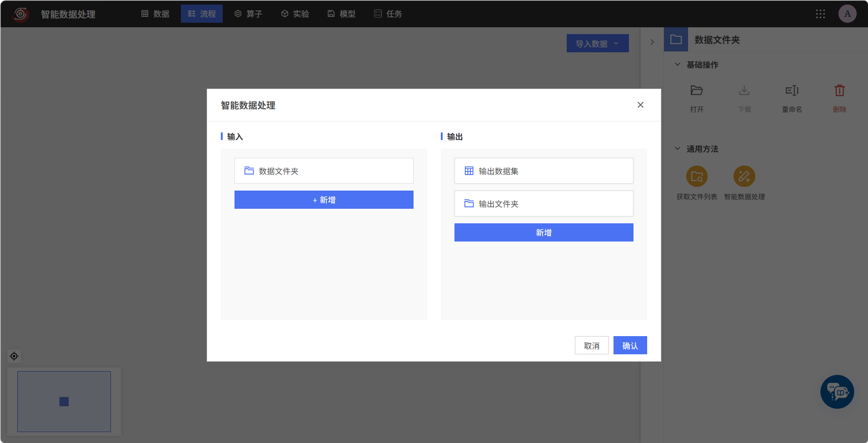Screen dimensions: 868x443
Task: Click the 下载 download icon
Action: (x=744, y=91)
